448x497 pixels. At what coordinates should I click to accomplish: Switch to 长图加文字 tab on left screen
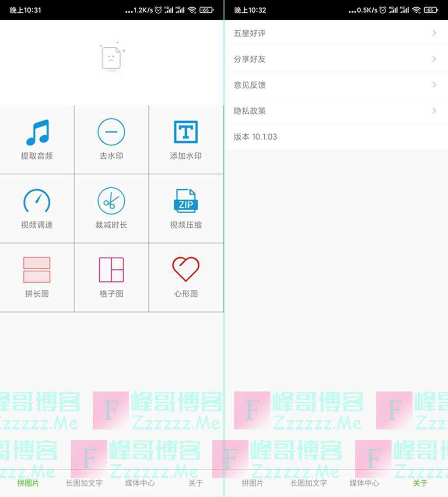(84, 483)
